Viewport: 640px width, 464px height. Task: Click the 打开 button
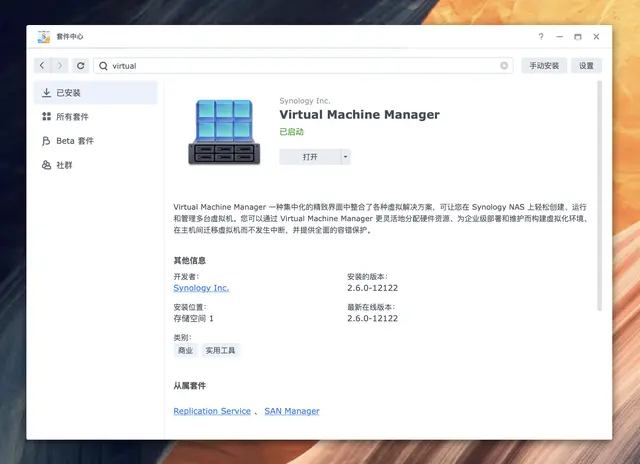click(310, 157)
